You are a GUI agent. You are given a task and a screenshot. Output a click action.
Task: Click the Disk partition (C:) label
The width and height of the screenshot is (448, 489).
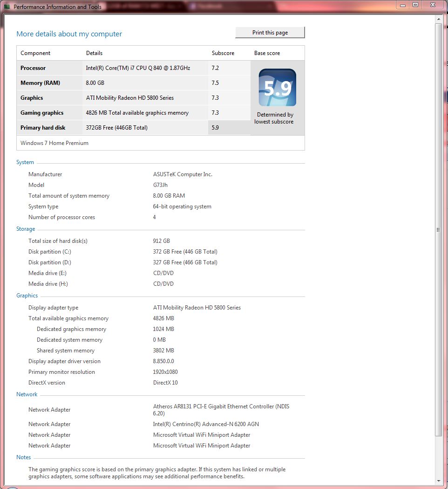tap(49, 252)
